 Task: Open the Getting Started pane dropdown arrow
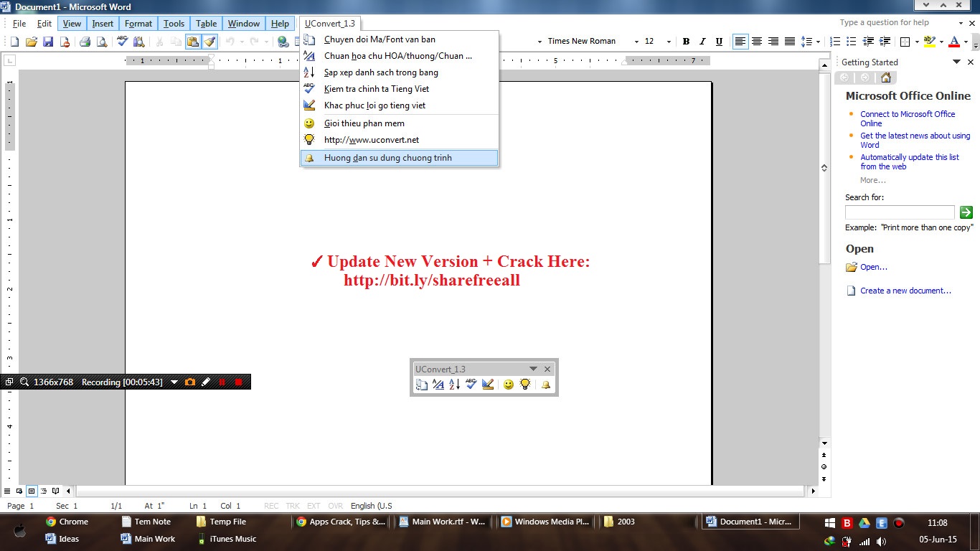pos(955,62)
